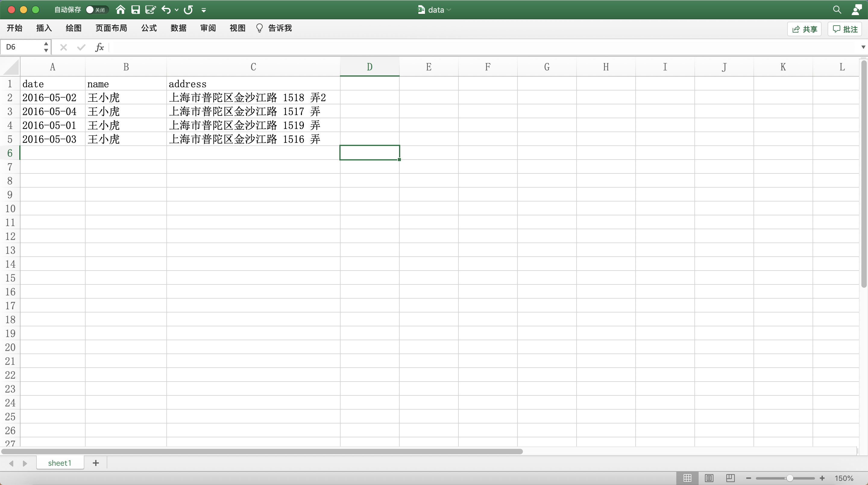Redo the last action
Screen dimensions: 868x485
(188, 10)
